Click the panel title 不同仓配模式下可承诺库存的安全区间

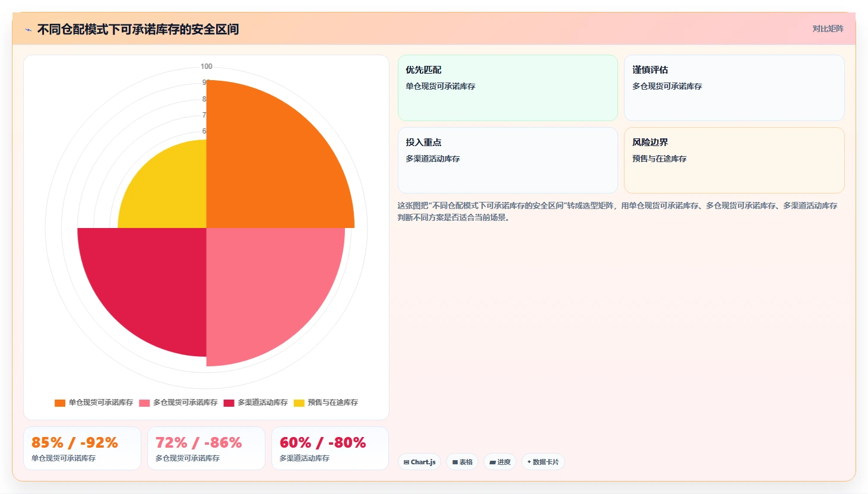pos(138,29)
